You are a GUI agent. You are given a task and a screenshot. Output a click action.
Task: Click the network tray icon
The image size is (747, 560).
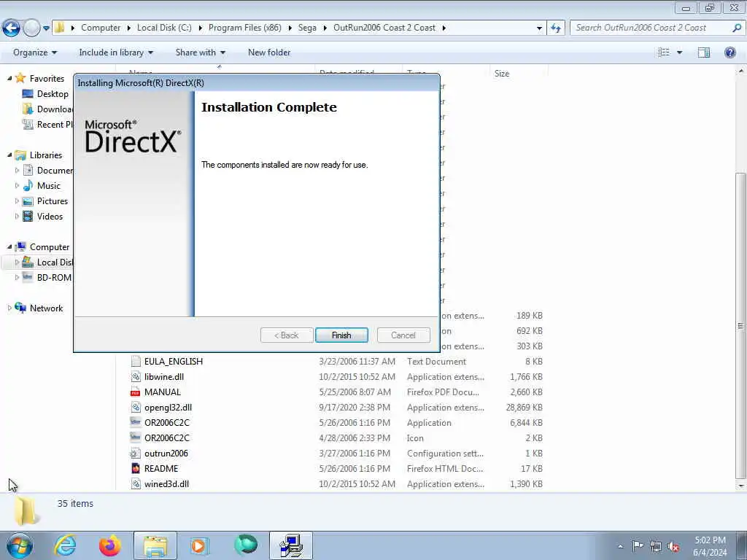coord(656,546)
